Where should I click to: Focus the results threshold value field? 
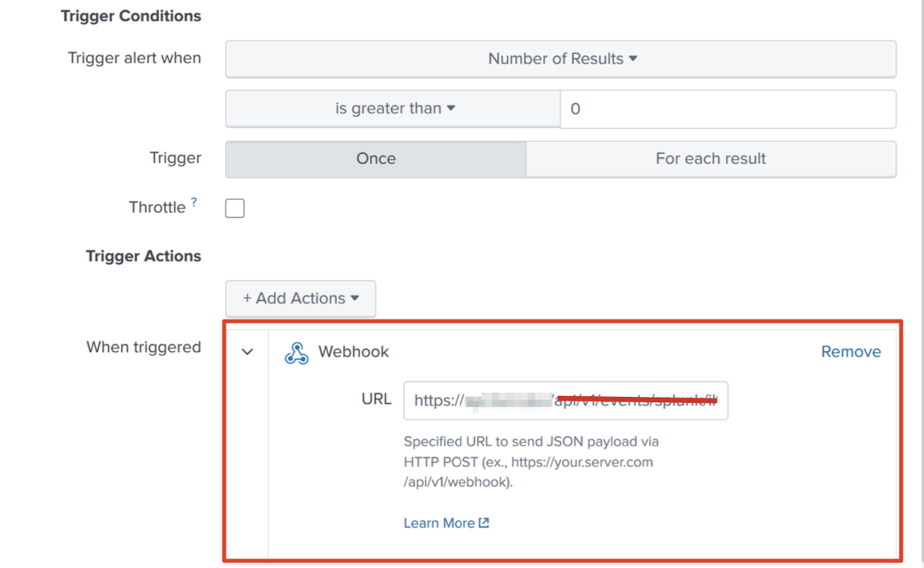pyautogui.click(x=728, y=109)
